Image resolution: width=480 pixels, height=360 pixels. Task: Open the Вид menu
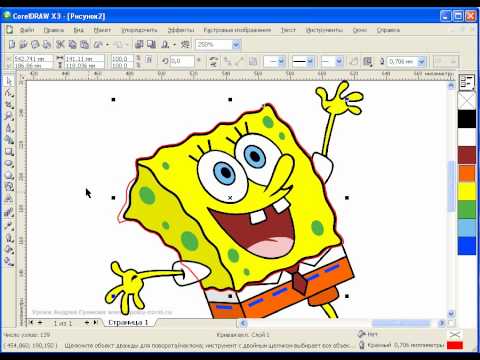[x=78, y=30]
